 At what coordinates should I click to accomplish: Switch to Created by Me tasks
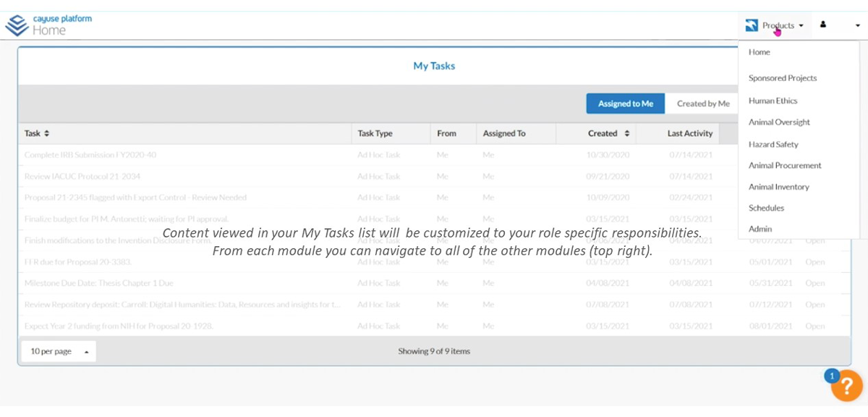702,104
